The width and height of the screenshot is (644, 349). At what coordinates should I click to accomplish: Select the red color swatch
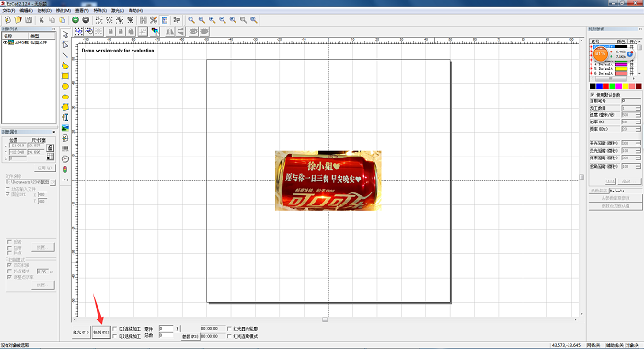coord(605,87)
